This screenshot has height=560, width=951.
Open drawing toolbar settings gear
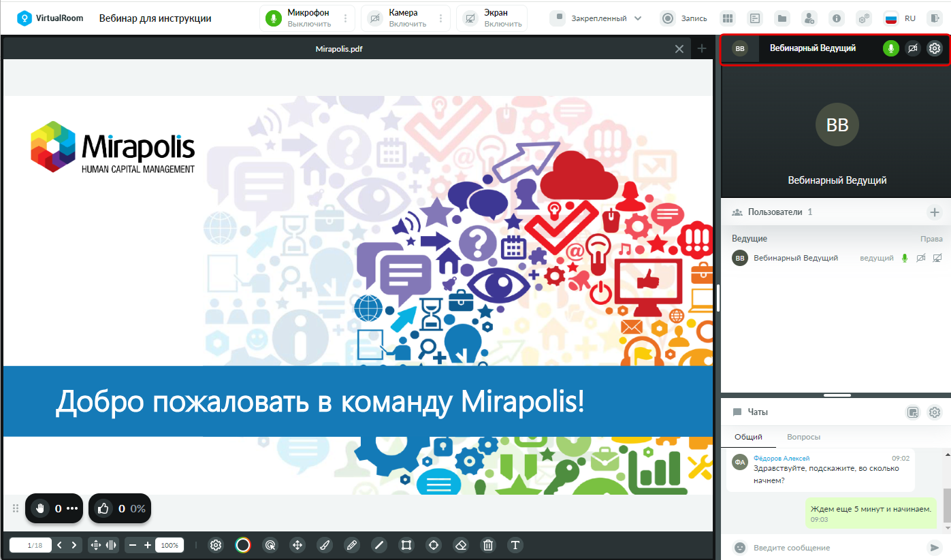[x=216, y=545]
